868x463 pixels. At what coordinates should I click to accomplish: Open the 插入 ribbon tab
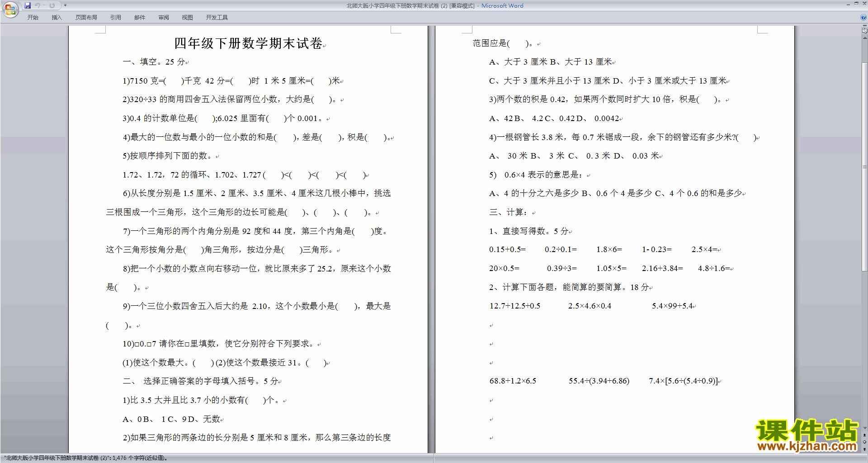click(57, 18)
